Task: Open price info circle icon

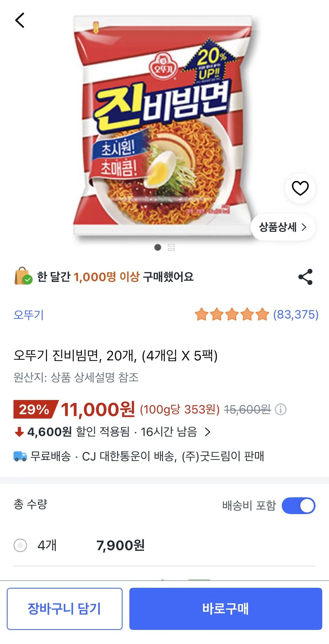Action: click(280, 409)
